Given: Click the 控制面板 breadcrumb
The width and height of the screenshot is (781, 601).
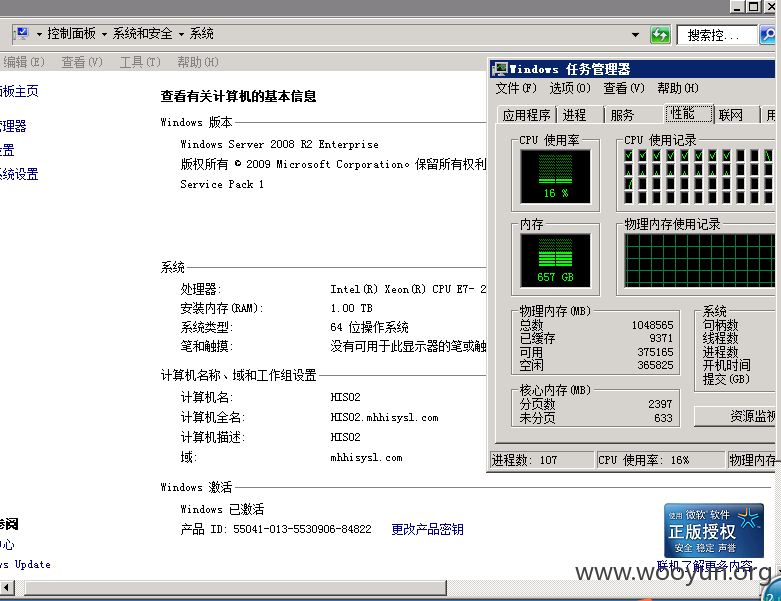Looking at the screenshot, I should (x=71, y=33).
